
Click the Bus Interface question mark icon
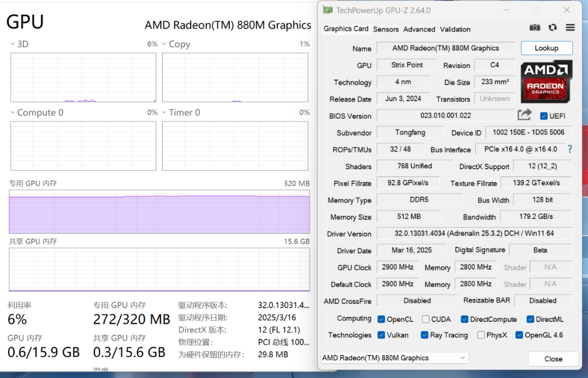tap(570, 149)
